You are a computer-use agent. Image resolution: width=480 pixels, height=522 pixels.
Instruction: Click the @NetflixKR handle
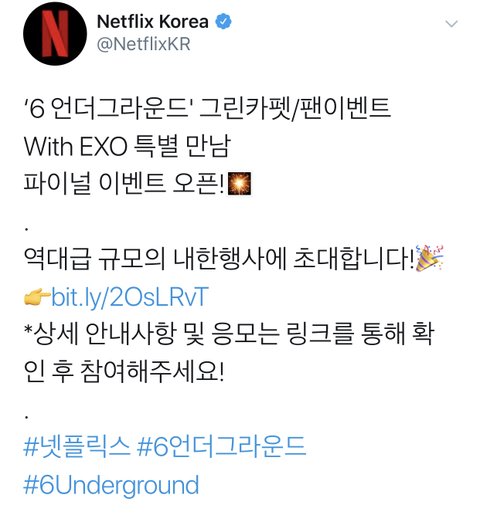point(144,44)
